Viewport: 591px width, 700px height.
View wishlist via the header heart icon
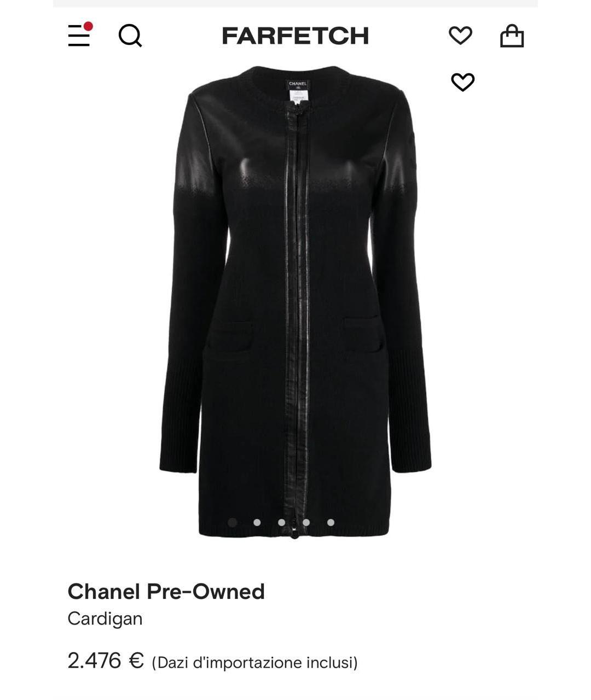tap(460, 36)
